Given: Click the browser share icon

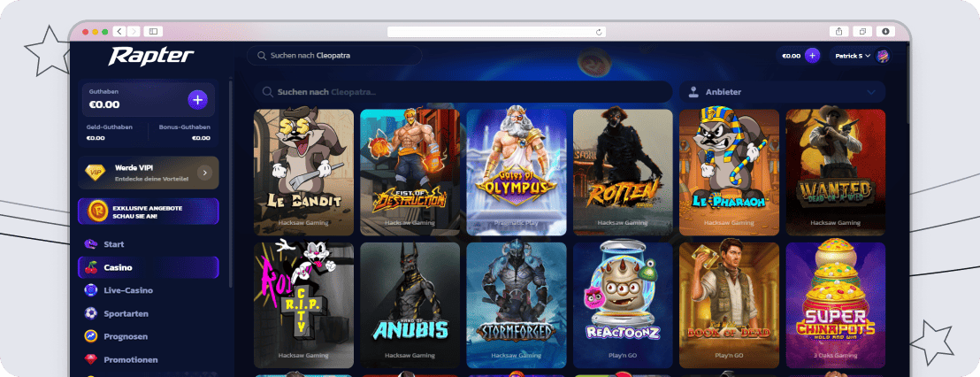Looking at the screenshot, I should click(x=838, y=31).
